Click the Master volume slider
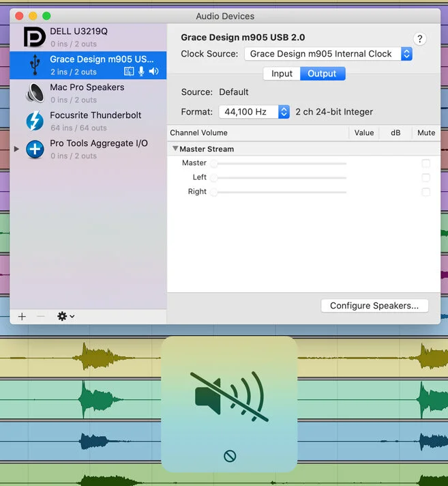Screen dimensions: 448x486 278,163
